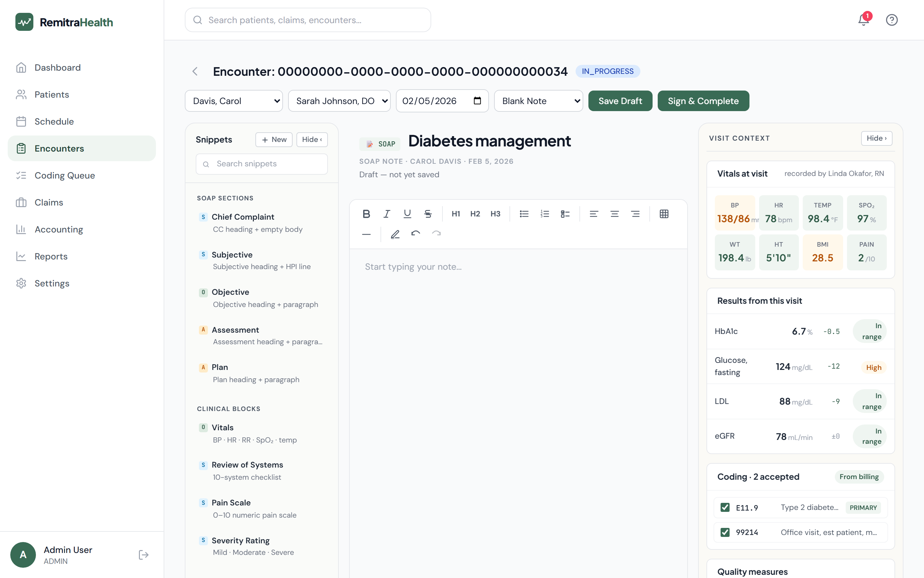Insert the Subjective snippet
This screenshot has width=924, height=578.
(261, 260)
